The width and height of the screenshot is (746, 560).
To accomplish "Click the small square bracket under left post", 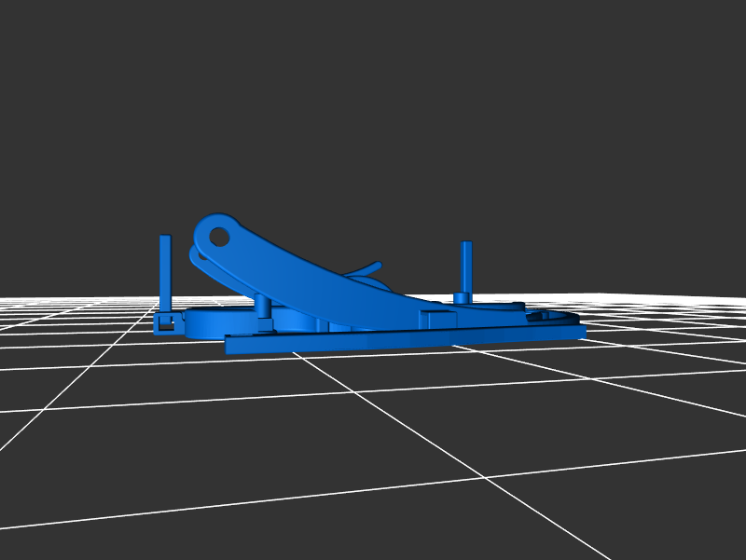I will point(165,322).
